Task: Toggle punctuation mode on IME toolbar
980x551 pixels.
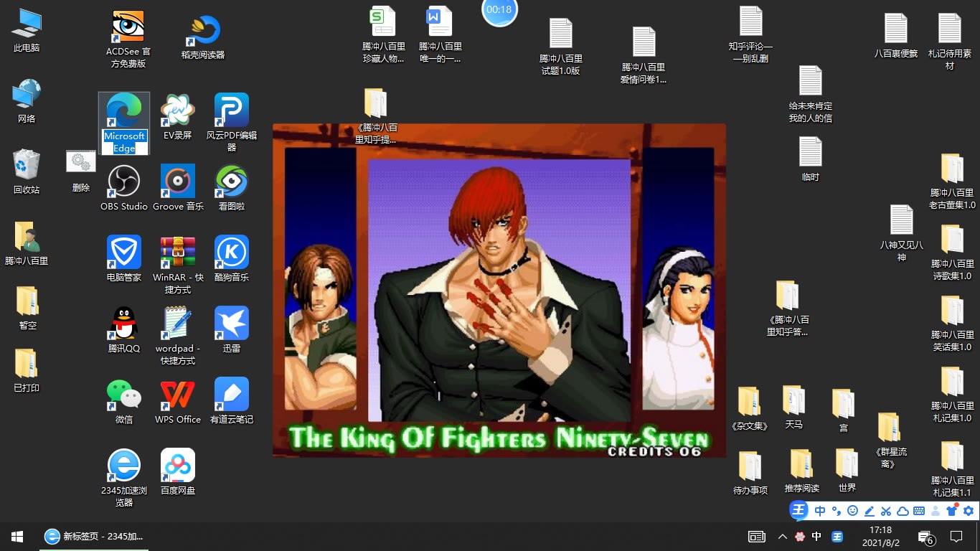Action: click(x=837, y=511)
